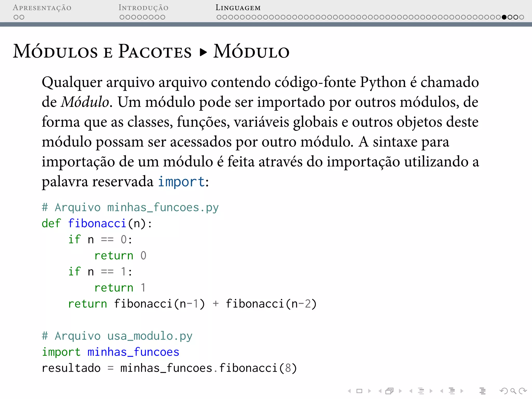
Task: Click the stacked frames navigation icon
Action: [390, 391]
